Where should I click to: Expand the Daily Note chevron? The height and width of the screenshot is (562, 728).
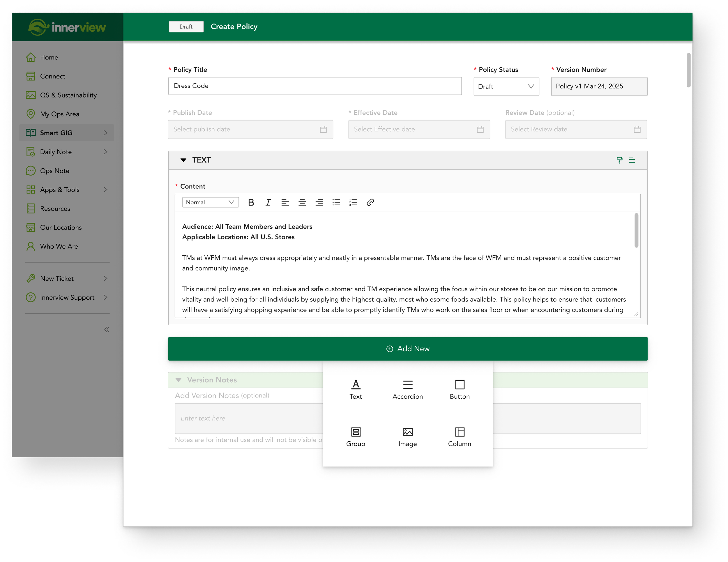[x=105, y=152]
